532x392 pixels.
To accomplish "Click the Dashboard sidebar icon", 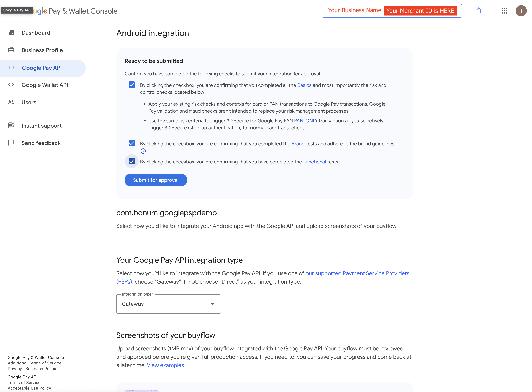I will click(11, 33).
